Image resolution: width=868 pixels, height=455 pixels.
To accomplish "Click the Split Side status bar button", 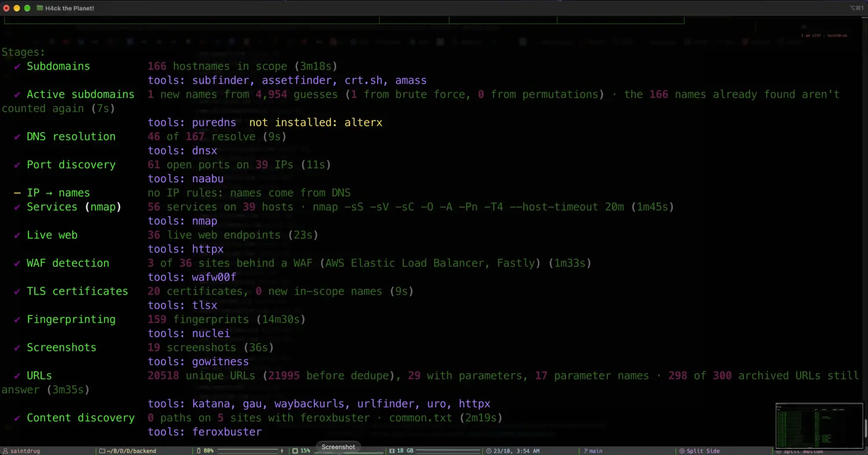I will pyautogui.click(x=699, y=451).
